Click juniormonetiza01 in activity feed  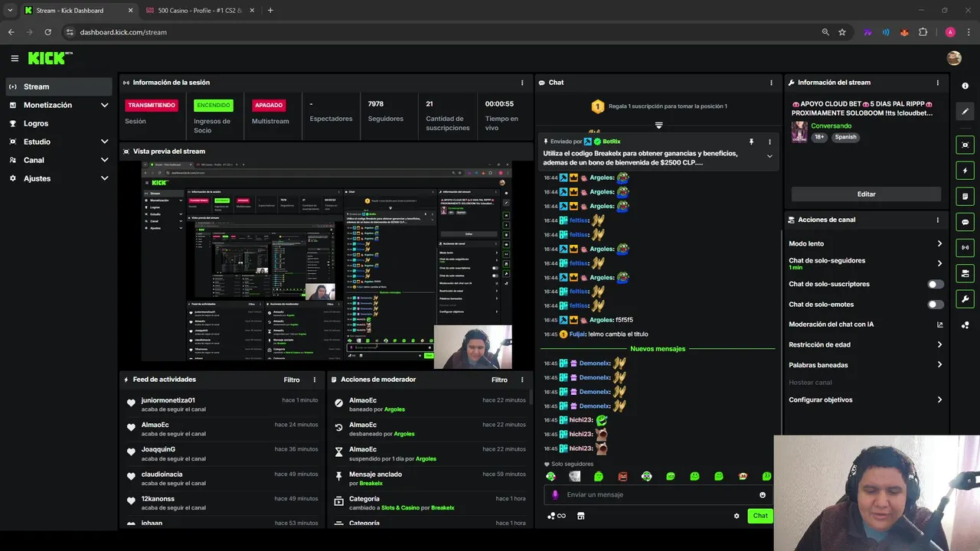point(168,400)
